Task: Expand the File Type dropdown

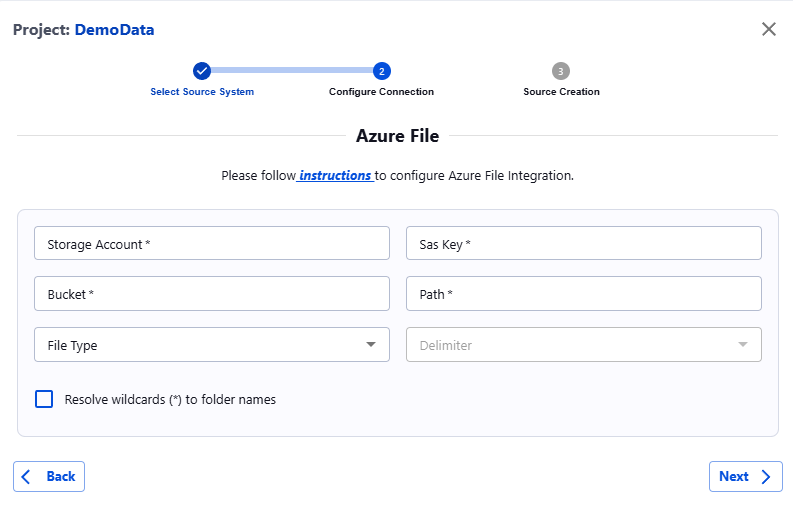Action: point(212,345)
